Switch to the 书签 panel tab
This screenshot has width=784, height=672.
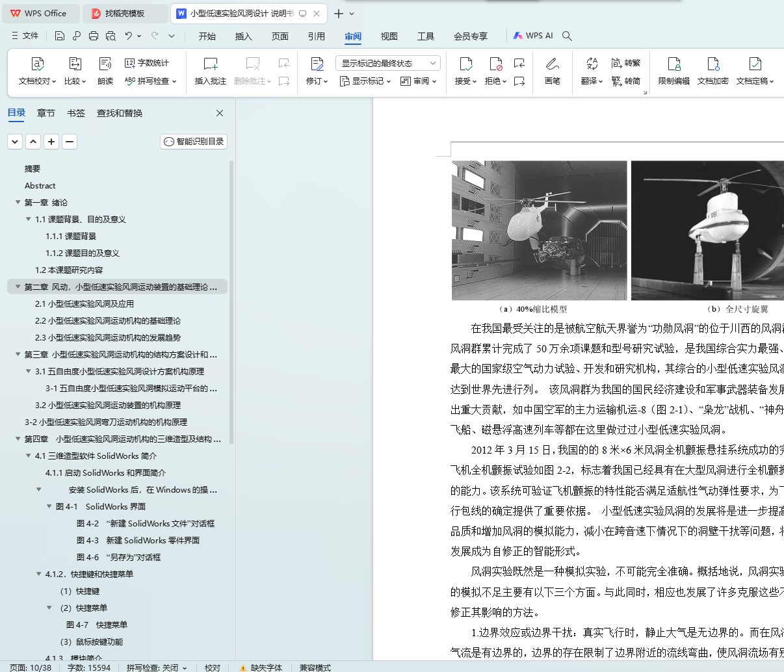pos(76,113)
